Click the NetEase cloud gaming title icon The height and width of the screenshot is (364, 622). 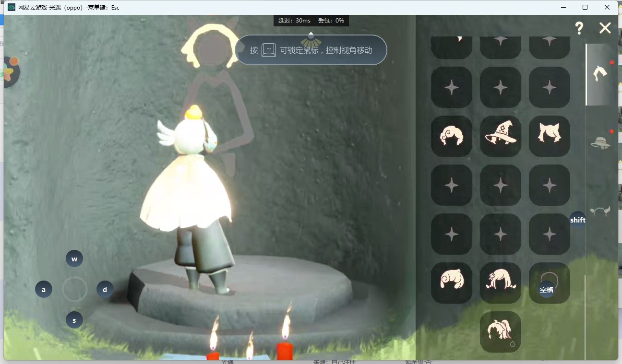click(12, 7)
